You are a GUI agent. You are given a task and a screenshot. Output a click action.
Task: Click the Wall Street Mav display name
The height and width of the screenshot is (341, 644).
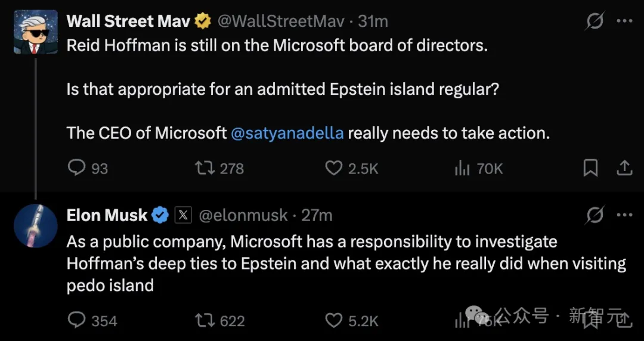[x=128, y=21]
